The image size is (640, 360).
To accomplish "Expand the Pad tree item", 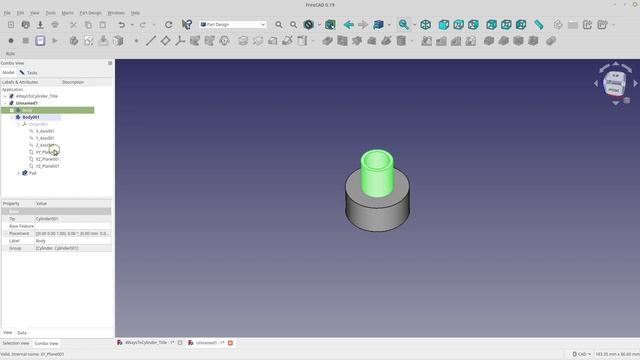I will pyautogui.click(x=18, y=173).
